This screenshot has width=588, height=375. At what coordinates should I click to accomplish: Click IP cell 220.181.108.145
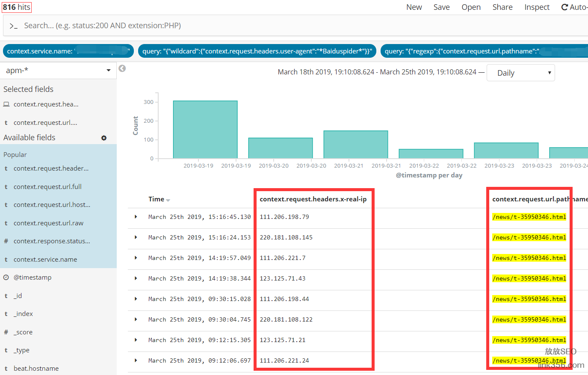[286, 237]
